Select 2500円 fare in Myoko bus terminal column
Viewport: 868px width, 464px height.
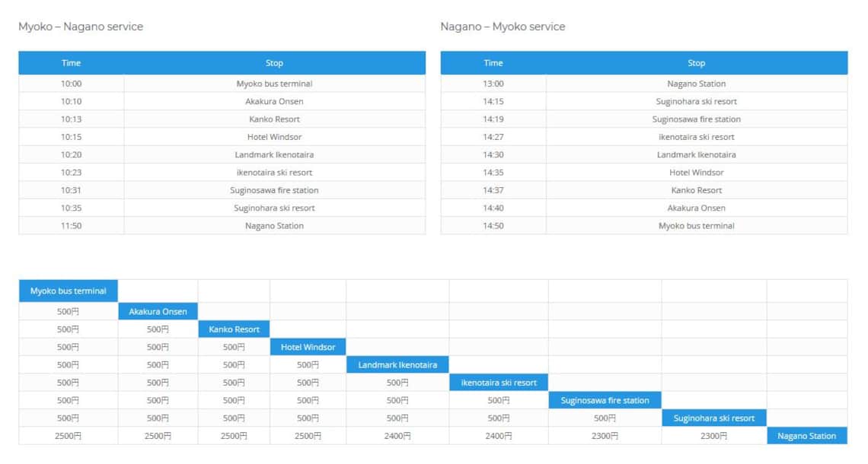coord(68,435)
